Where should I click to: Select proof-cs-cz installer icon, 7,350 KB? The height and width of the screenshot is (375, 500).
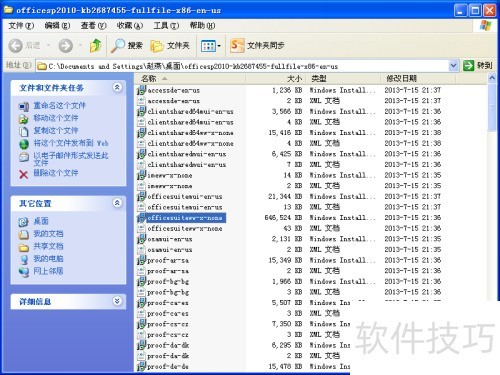141,324
